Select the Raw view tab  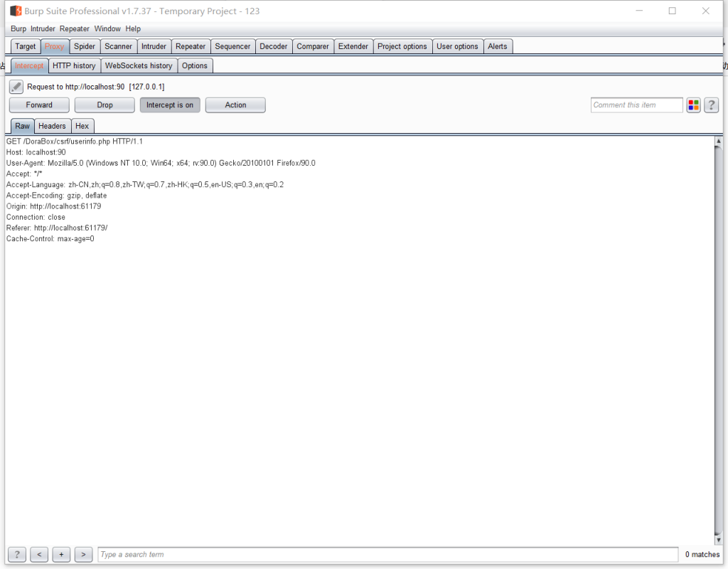coord(22,126)
